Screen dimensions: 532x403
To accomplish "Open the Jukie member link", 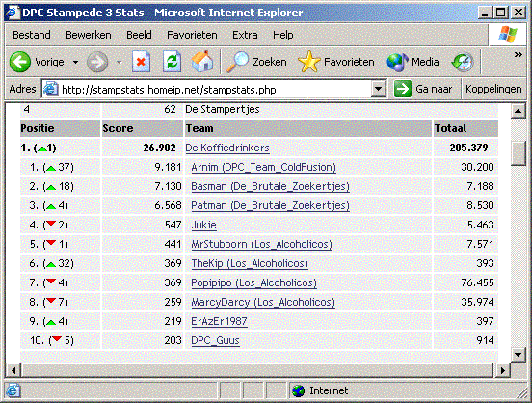I will [x=204, y=225].
